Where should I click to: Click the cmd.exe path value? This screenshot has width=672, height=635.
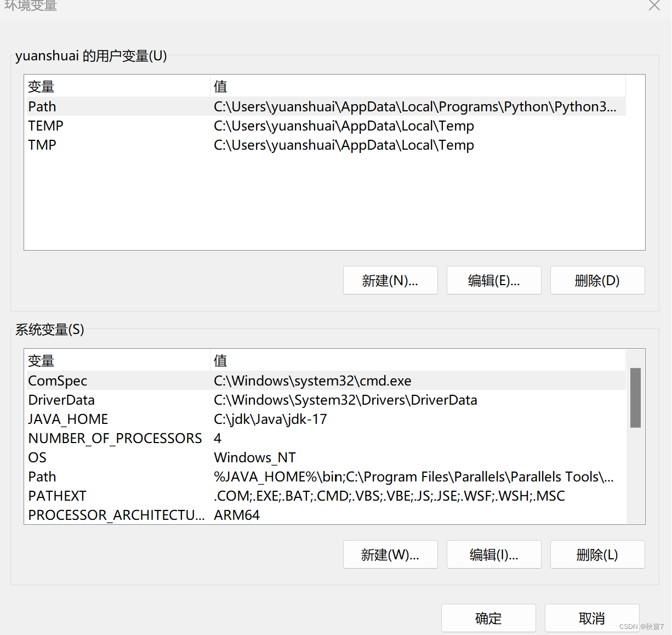click(x=312, y=381)
